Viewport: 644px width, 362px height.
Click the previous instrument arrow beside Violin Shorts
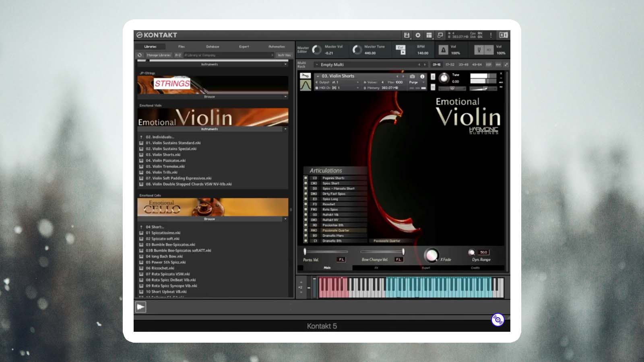397,76
